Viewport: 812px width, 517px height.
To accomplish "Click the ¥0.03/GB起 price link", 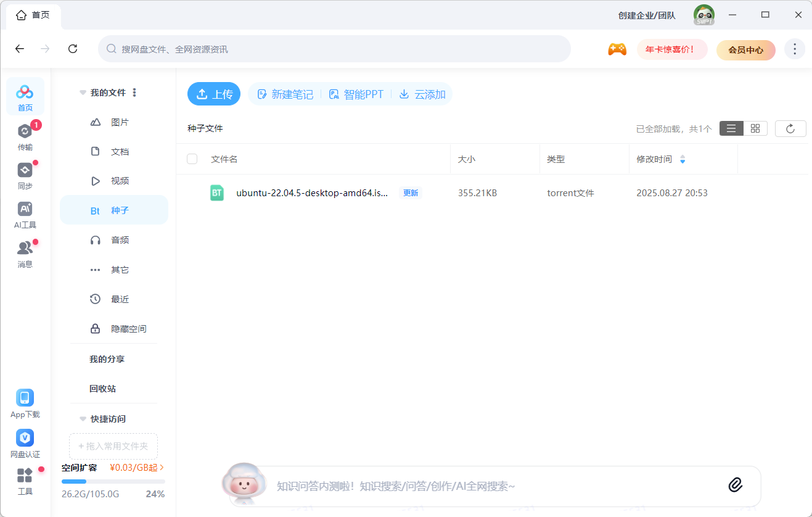I will (x=133, y=468).
